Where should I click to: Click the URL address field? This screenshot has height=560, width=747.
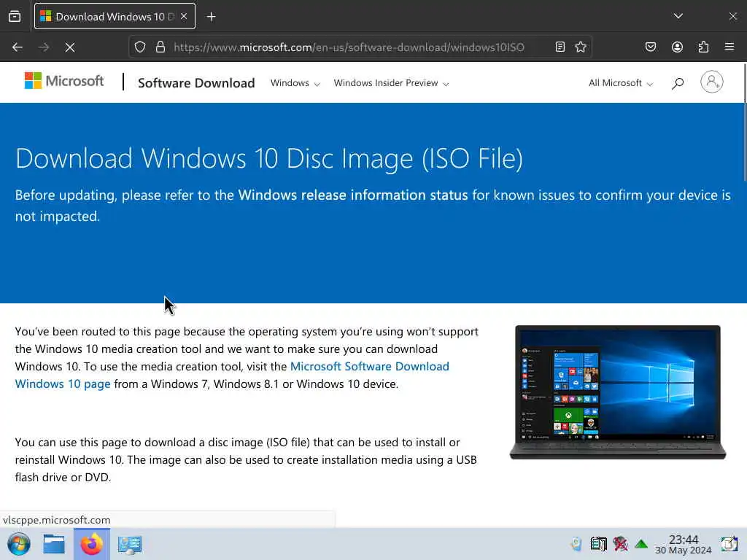click(x=349, y=47)
